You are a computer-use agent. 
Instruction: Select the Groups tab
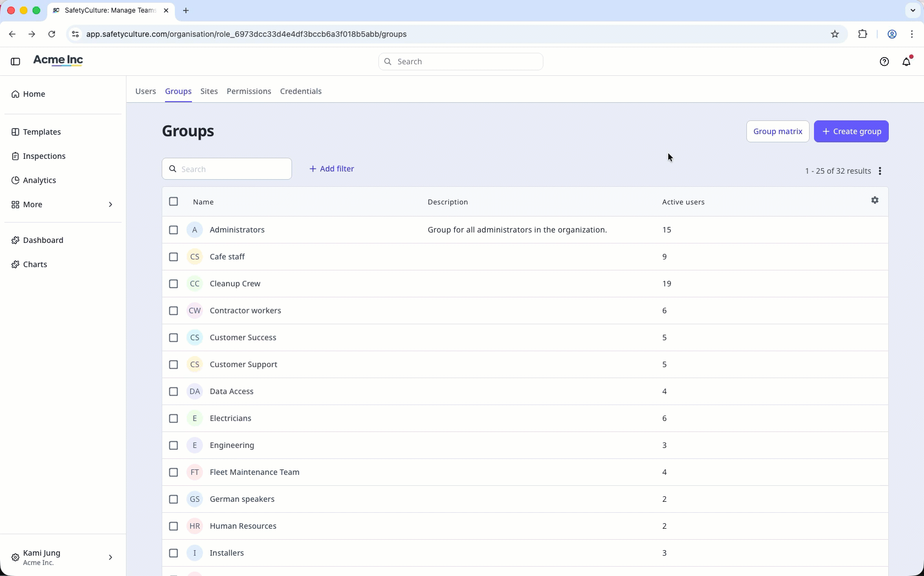[x=178, y=91]
